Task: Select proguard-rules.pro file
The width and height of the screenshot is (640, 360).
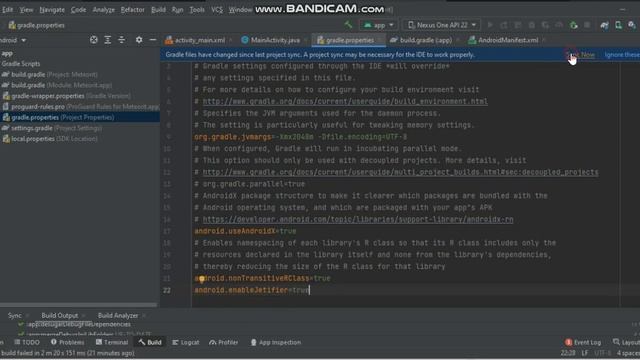Action: 81,107
